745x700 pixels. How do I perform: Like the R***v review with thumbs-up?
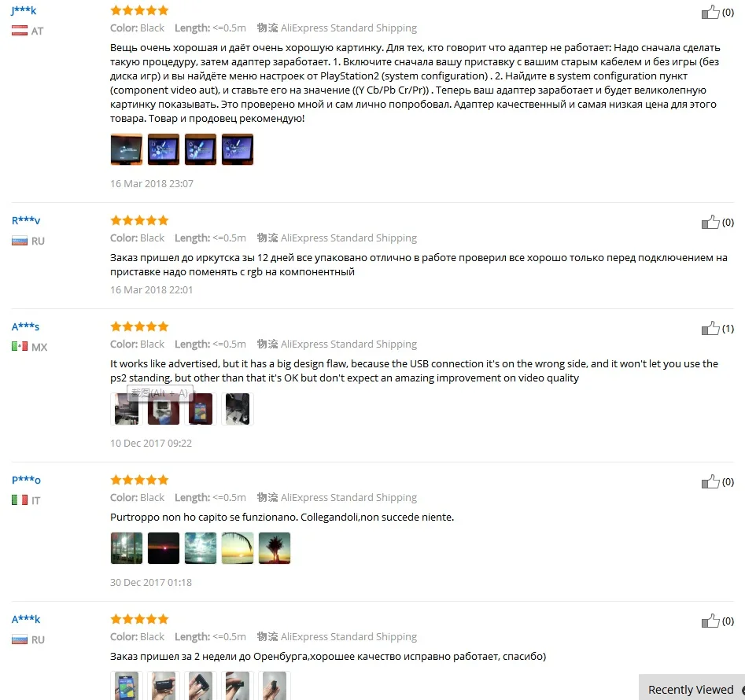tap(710, 222)
